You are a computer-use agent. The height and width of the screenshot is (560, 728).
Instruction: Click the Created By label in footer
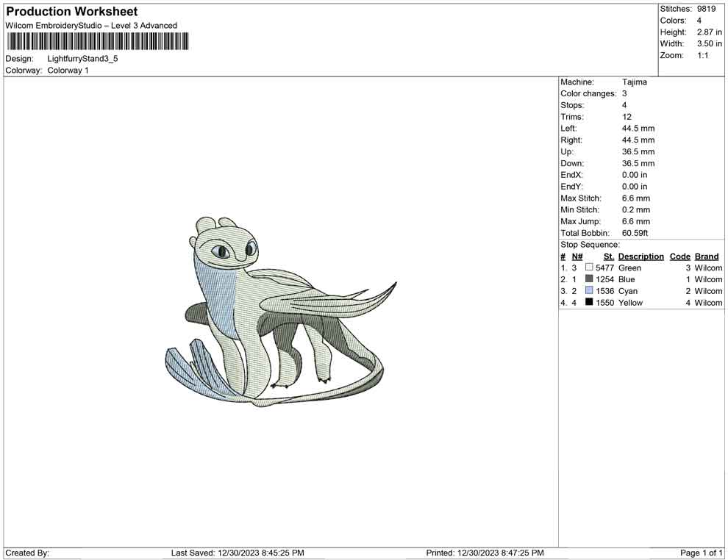coord(27,553)
